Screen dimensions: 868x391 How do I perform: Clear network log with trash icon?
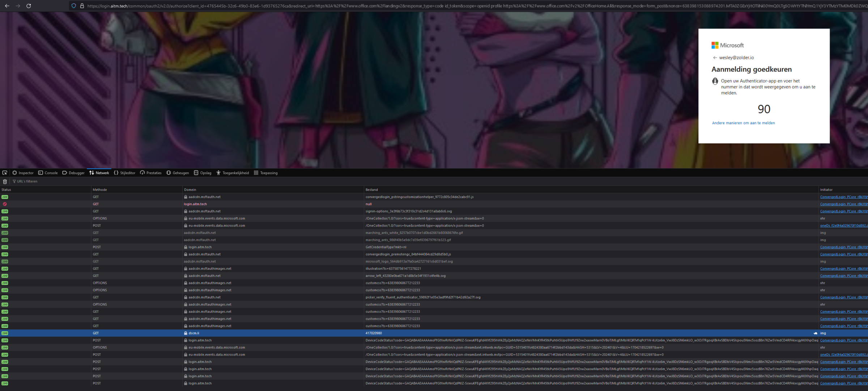click(5, 181)
